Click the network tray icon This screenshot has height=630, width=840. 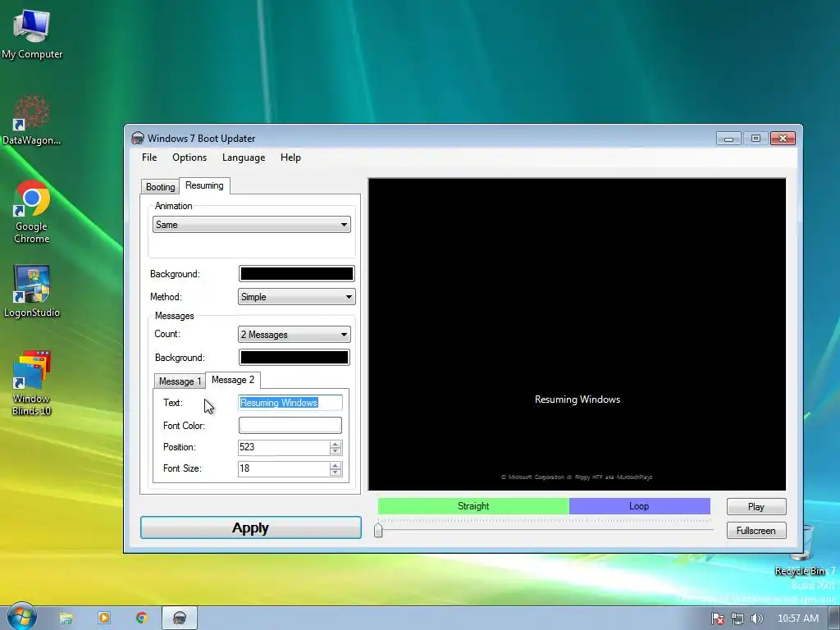[x=737, y=619]
